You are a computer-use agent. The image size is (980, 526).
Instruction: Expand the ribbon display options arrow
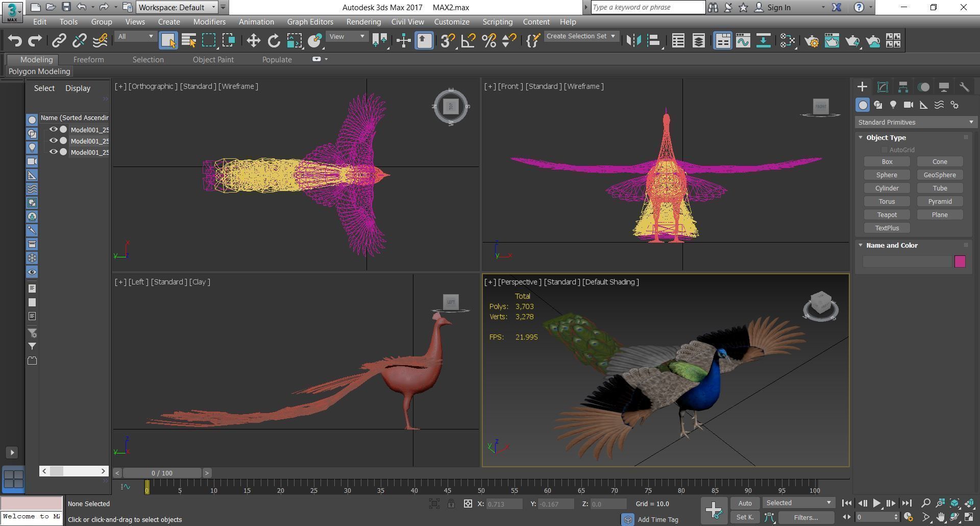(x=326, y=59)
